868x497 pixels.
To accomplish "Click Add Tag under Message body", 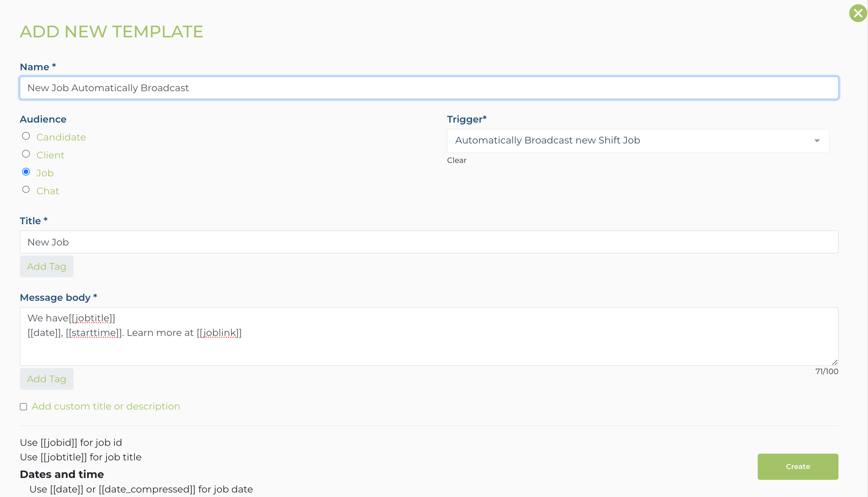I will click(x=47, y=379).
